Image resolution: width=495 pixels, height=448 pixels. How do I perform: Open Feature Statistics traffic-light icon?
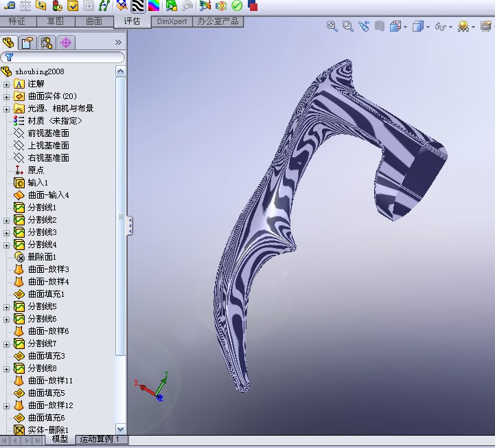[x=57, y=5]
